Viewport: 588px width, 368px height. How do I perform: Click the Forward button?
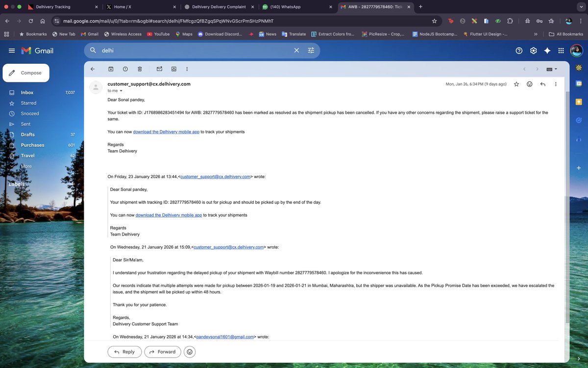[162, 352]
